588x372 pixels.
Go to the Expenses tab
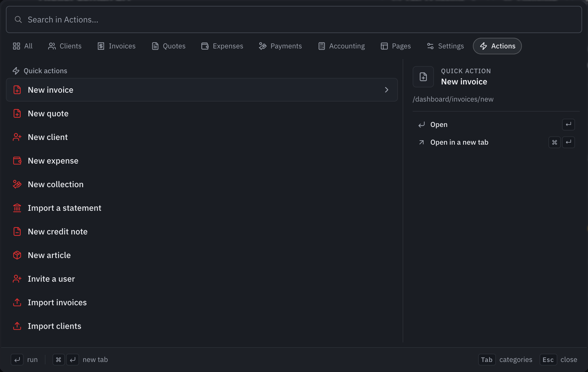pyautogui.click(x=222, y=46)
